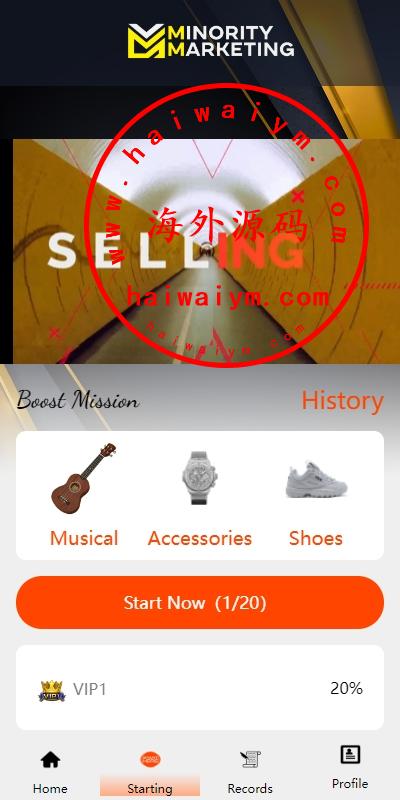
Task: Click the white sneaker Shoes image
Action: click(x=316, y=480)
